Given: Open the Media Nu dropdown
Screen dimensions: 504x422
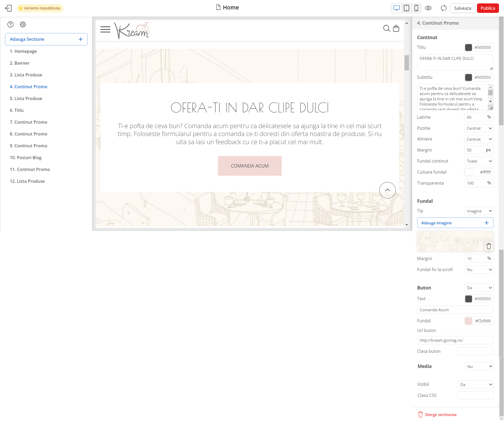Looking at the screenshot, I should pos(479,367).
